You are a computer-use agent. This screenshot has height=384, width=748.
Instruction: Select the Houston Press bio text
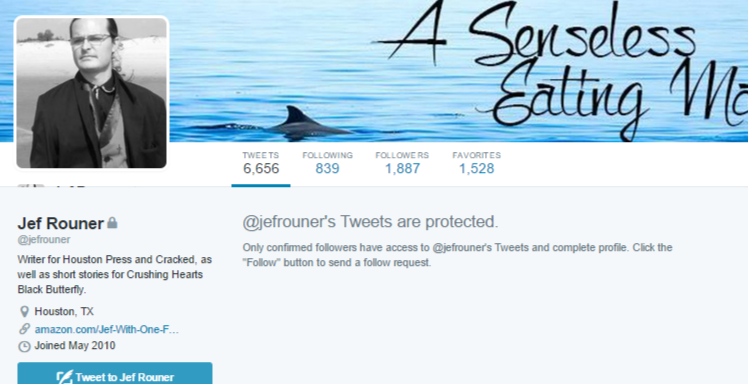[114, 275]
